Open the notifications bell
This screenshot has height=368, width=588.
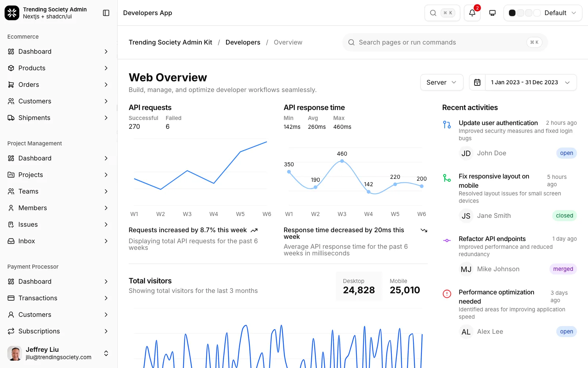(472, 13)
